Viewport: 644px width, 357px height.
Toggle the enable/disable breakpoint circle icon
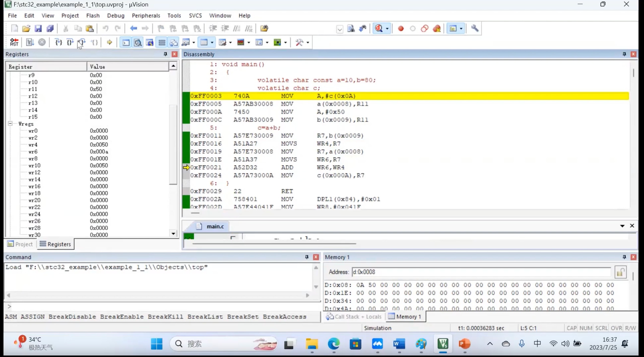click(413, 29)
